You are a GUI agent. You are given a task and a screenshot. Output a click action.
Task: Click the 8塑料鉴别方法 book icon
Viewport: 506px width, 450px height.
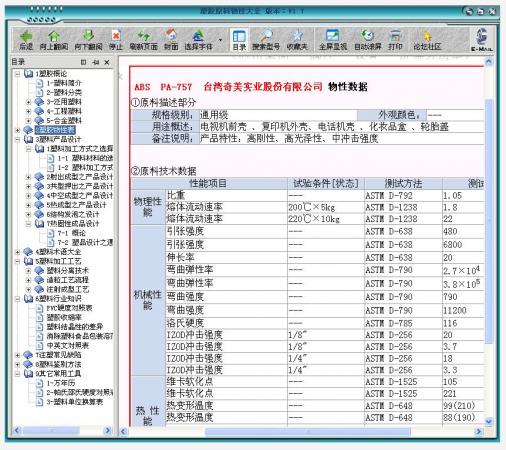(28, 364)
